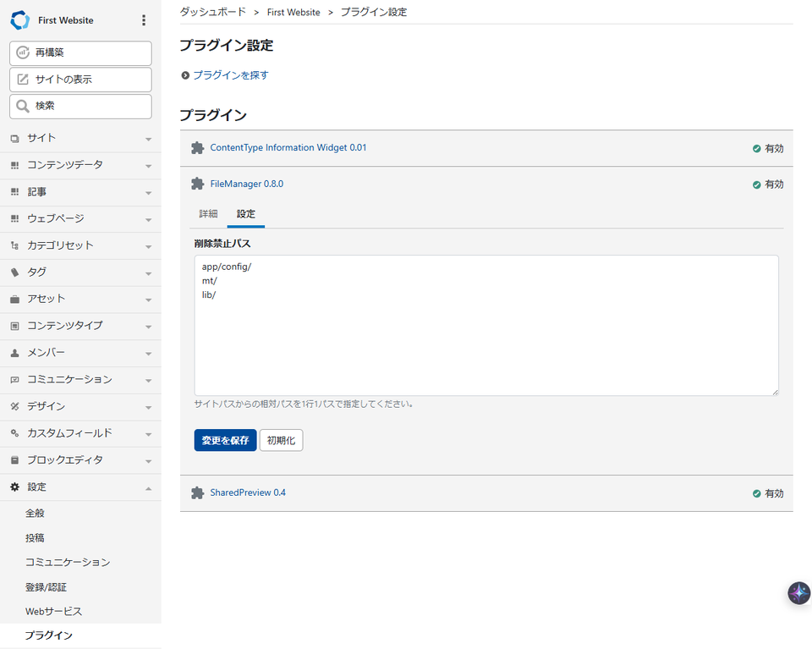This screenshot has width=812, height=649.
Task: Click the ContentType Information Widget puzzle icon
Action: [197, 147]
